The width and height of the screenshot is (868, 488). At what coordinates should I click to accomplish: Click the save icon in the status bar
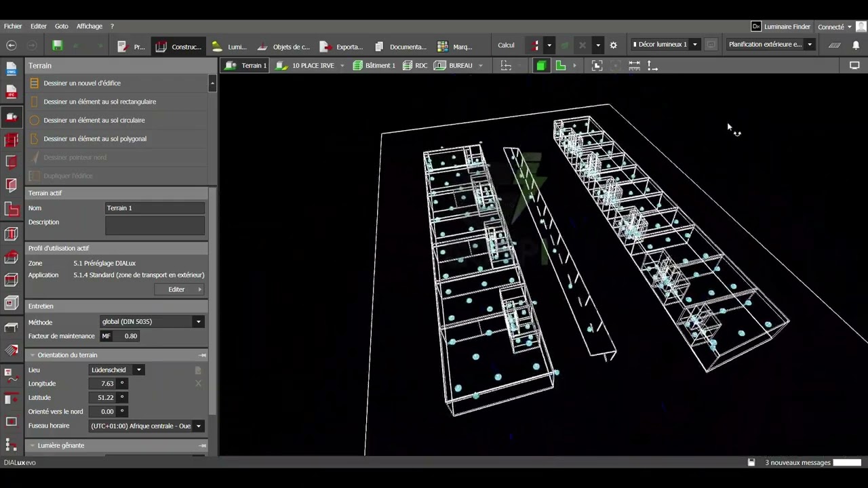751,462
